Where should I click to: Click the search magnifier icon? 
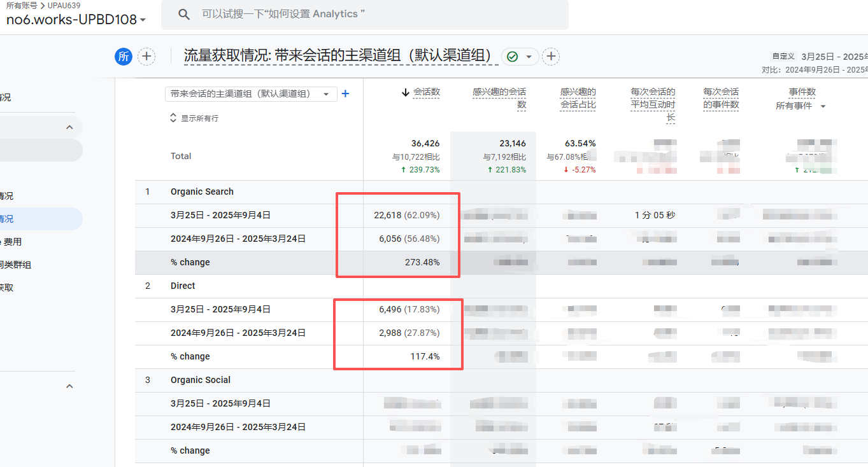coord(184,15)
